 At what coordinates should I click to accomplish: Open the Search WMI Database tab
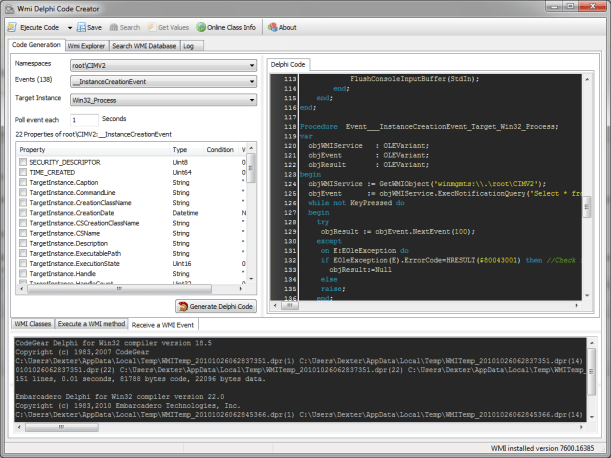[x=144, y=45]
